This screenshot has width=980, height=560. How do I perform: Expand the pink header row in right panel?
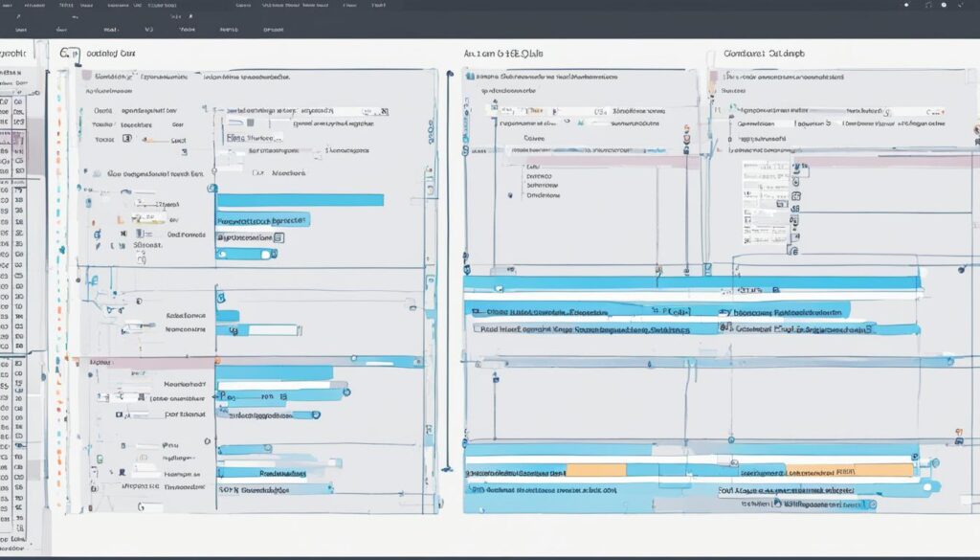tap(842, 162)
